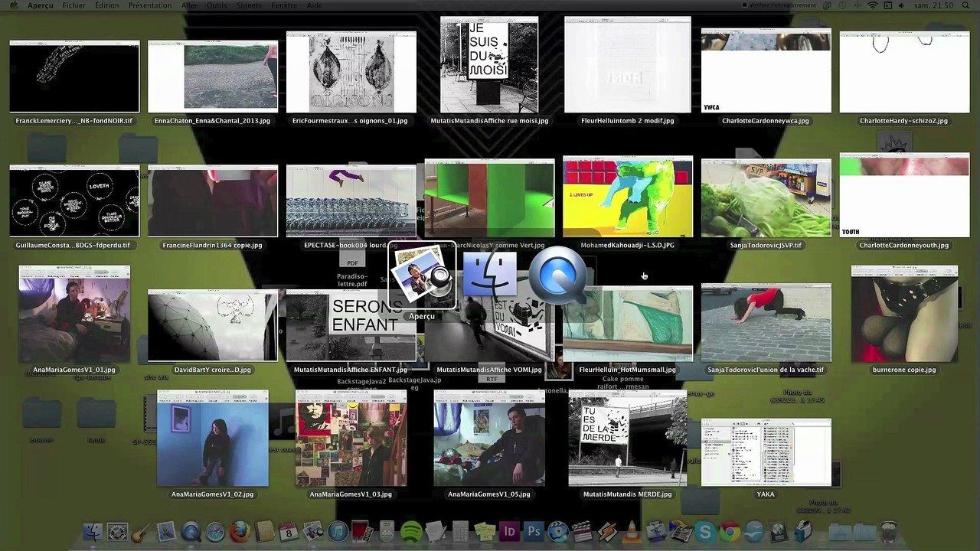Open the Présentation menu
This screenshot has width=980, height=551.
tap(150, 5)
